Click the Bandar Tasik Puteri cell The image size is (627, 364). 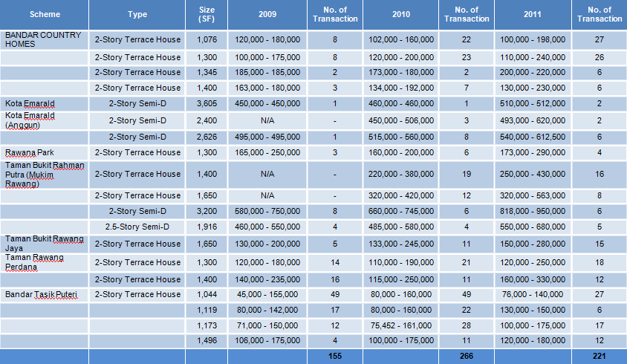45,295
